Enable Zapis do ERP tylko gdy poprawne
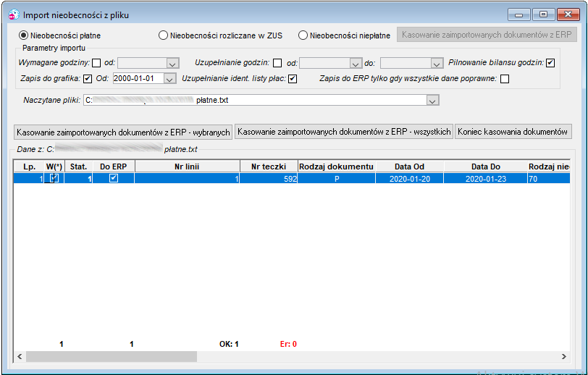 (505, 79)
